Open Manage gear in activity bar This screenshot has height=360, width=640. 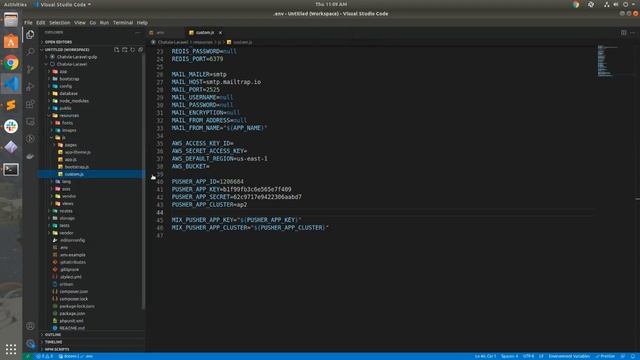30,343
